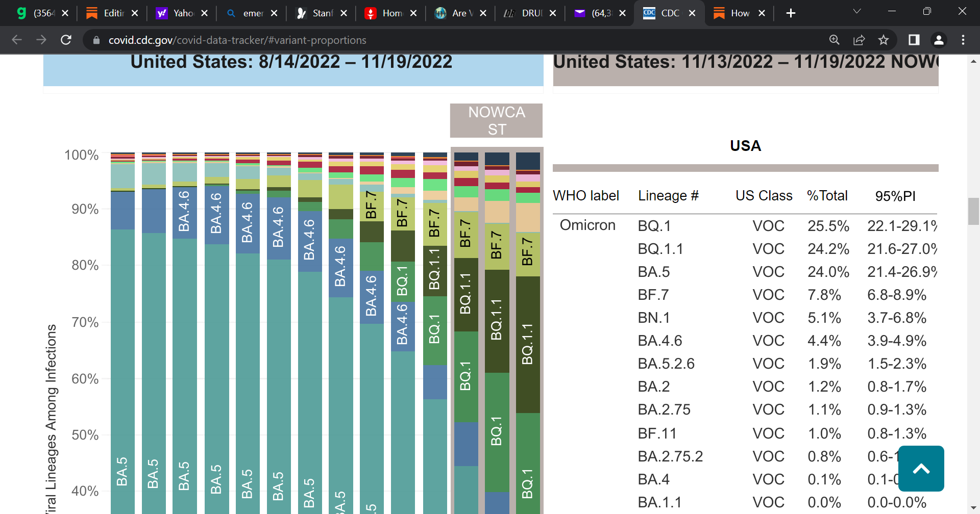Click the BQ.1.1 segment in last bar
Viewport: 980px width, 514px height.
point(528,344)
